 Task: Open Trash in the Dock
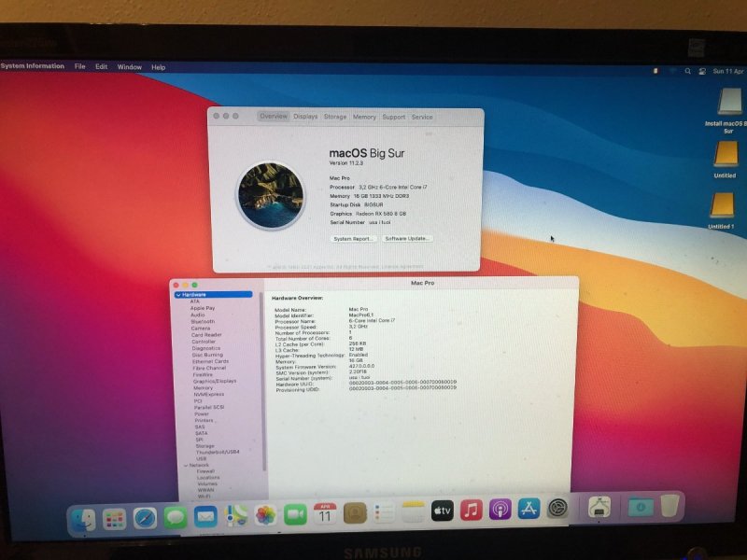pos(669,505)
